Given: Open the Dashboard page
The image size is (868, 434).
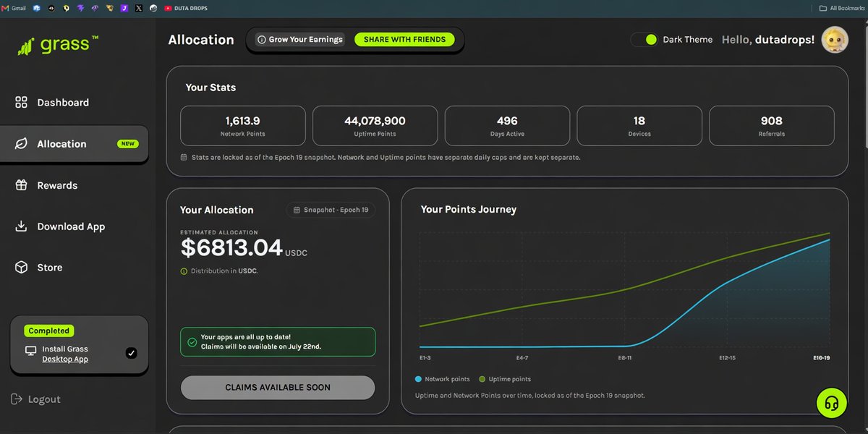Looking at the screenshot, I should coord(52,103).
